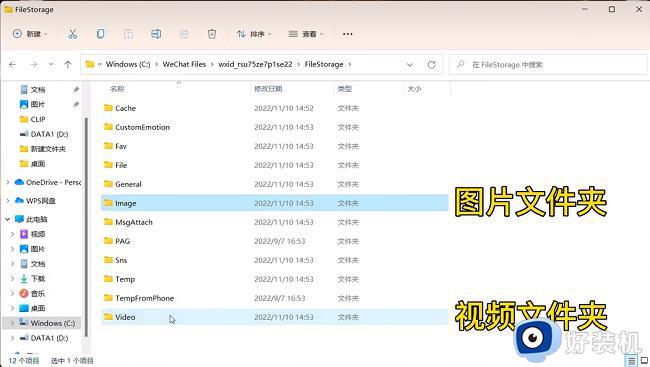The image size is (650, 367).
Task: Go up one folder level arrow
Action: point(68,64)
